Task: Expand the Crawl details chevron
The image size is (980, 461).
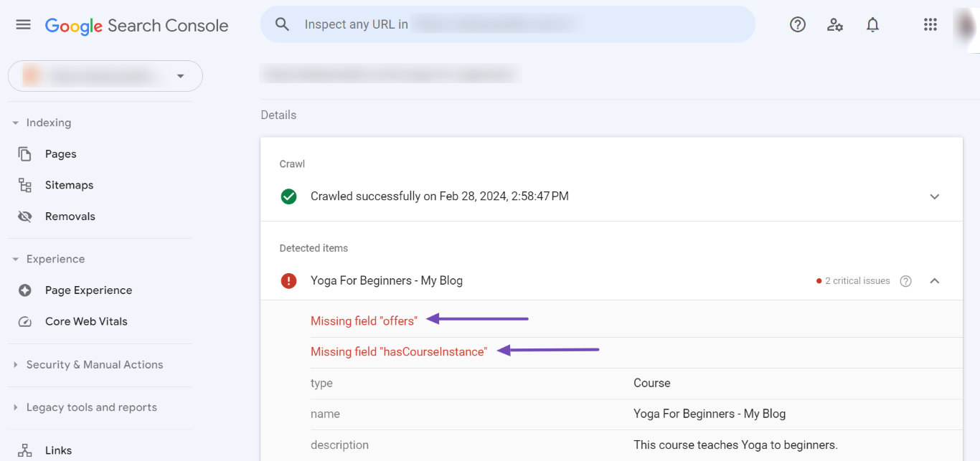Action: (935, 196)
